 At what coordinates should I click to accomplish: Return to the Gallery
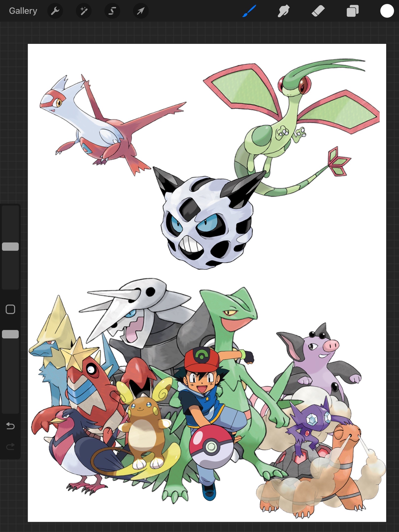tap(23, 11)
